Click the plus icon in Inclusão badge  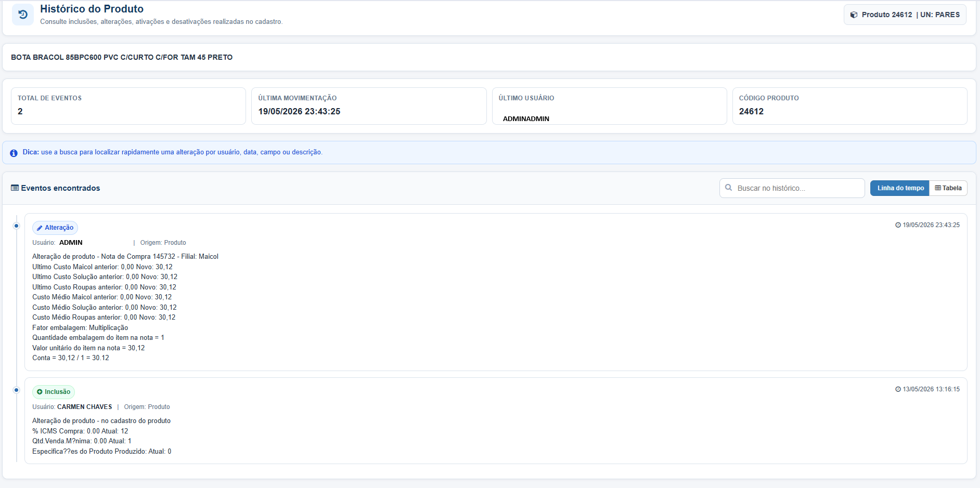coord(40,392)
